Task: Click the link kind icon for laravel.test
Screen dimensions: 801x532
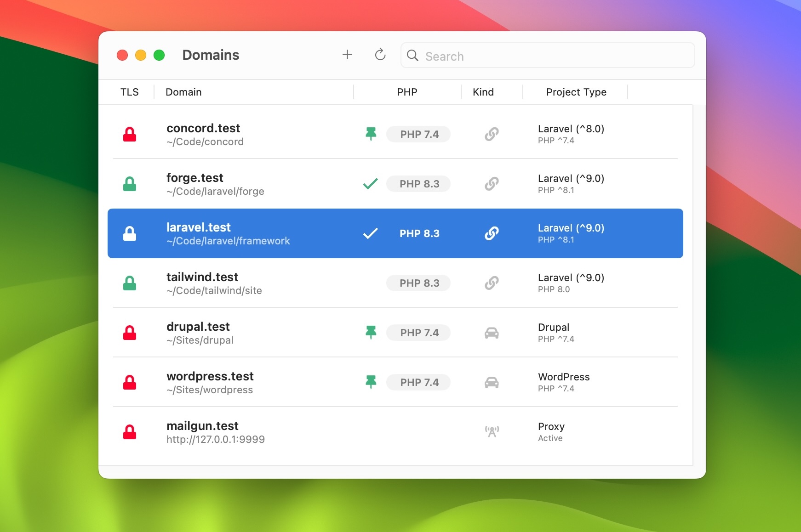Action: (x=492, y=233)
